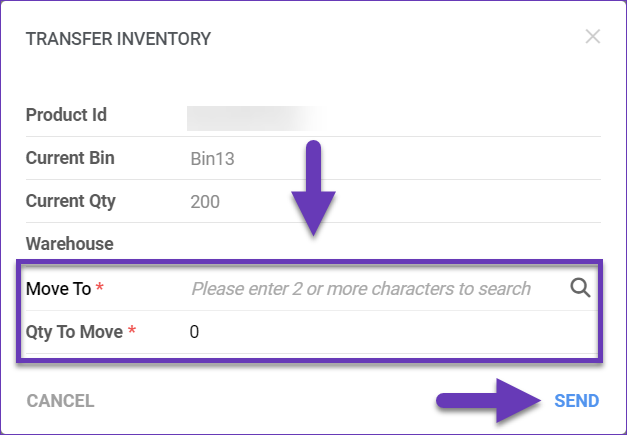Select the current quantity value 200
The width and height of the screenshot is (627, 435).
coord(205,202)
